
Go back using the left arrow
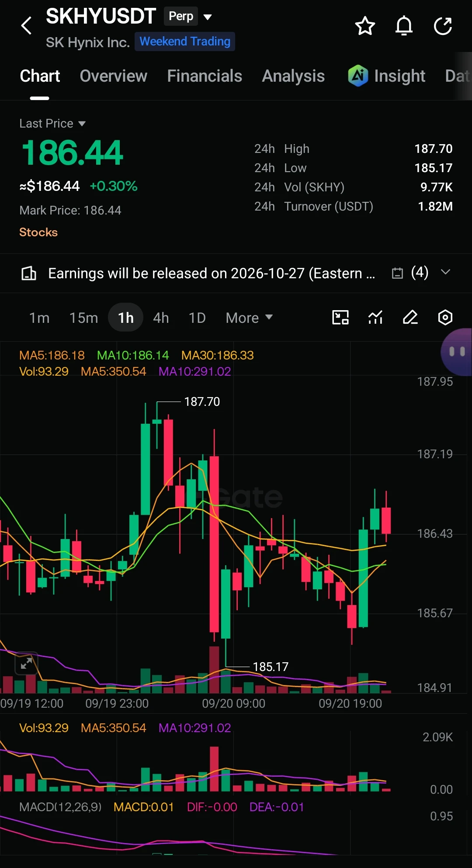[27, 26]
